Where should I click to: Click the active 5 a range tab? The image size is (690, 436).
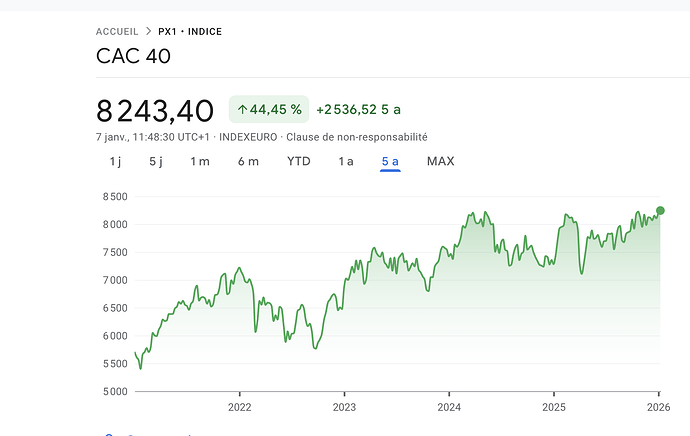click(x=390, y=161)
